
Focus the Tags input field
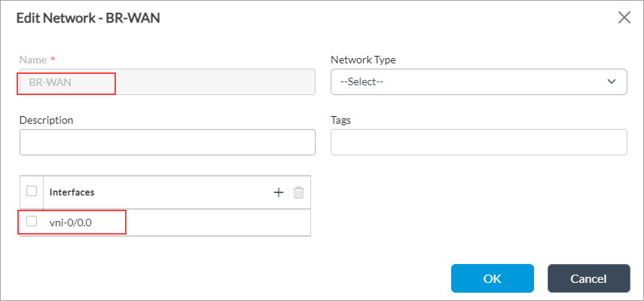click(478, 143)
